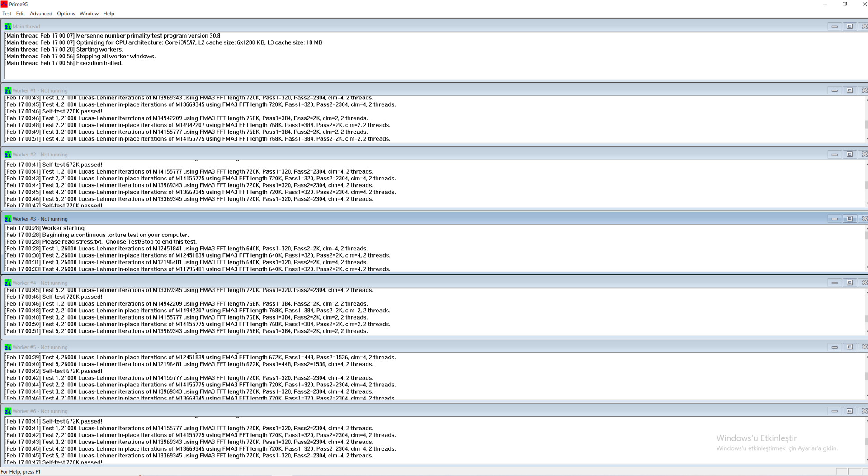Viewport: 868px width, 476px height.
Task: Click the 'Starting workers.' log line
Action: point(64,49)
